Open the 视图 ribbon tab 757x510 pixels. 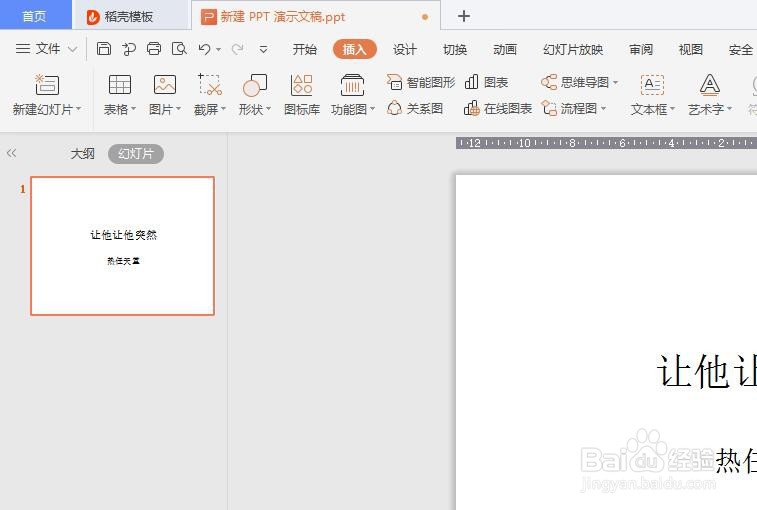(x=691, y=49)
